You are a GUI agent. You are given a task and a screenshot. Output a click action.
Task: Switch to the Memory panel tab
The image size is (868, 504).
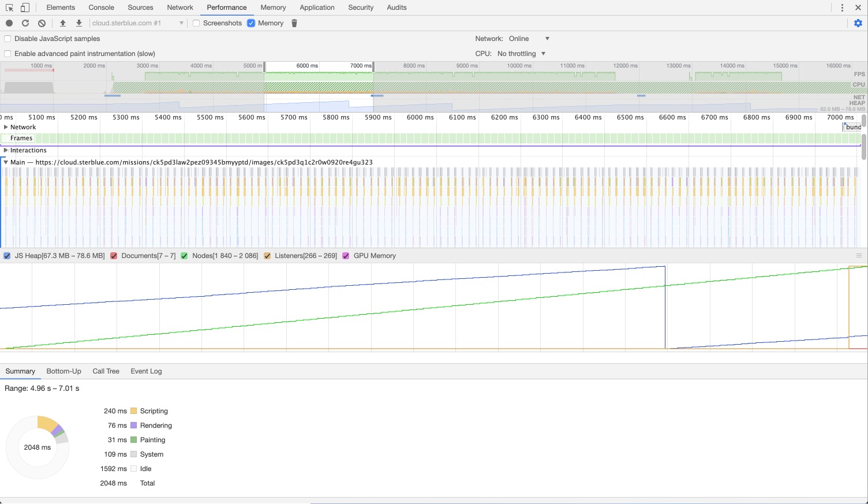point(272,7)
